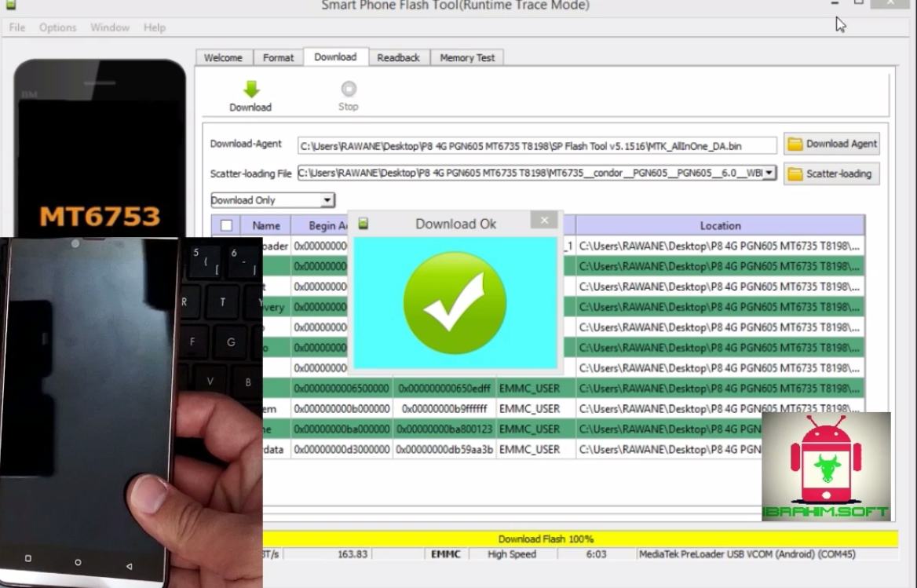
Task: Click the 0x00000000b9ffffff end address cell
Action: coord(444,408)
